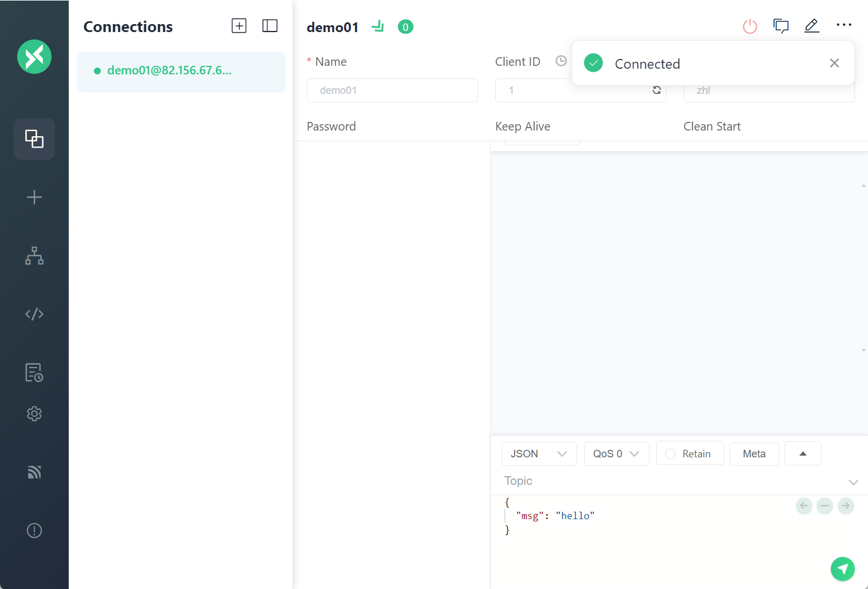Collapse the publish panel with triangle button

(803, 454)
